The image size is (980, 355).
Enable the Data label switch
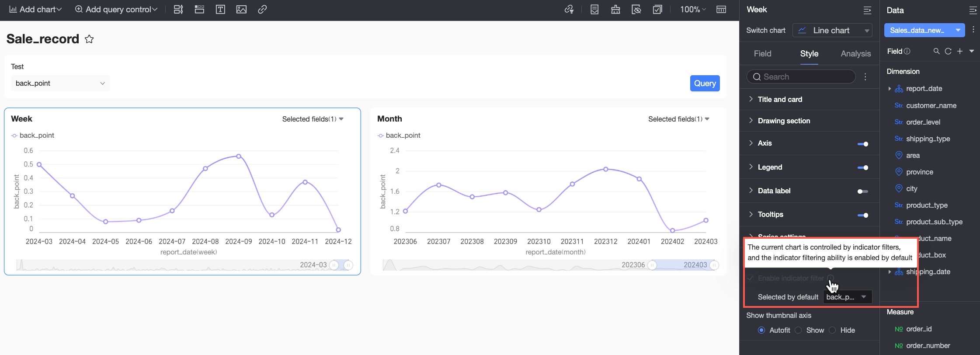coord(863,191)
